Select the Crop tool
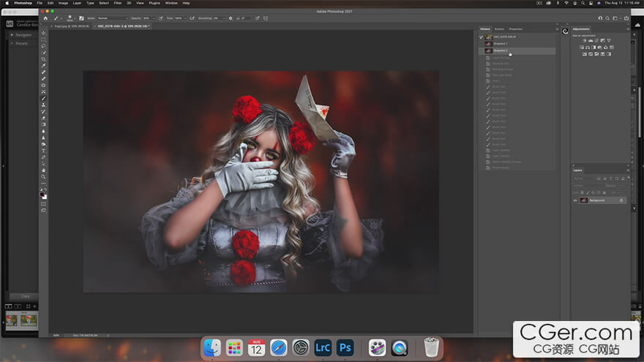 pyautogui.click(x=43, y=59)
